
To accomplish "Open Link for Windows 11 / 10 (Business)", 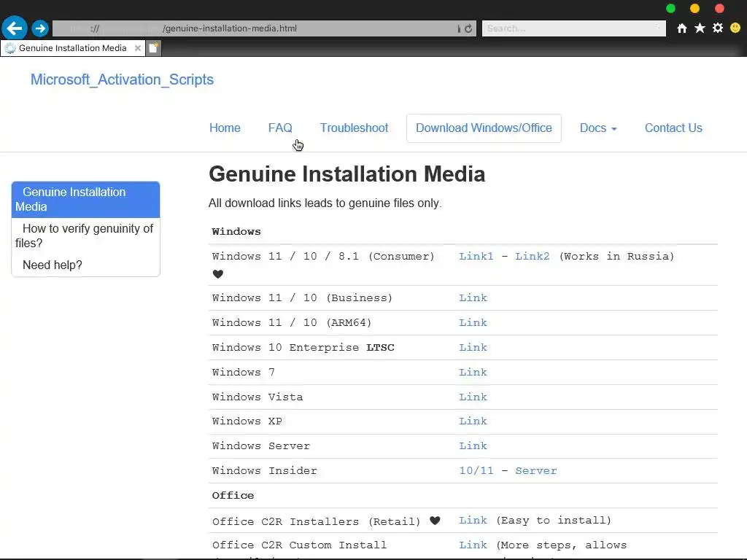I will pos(473,298).
